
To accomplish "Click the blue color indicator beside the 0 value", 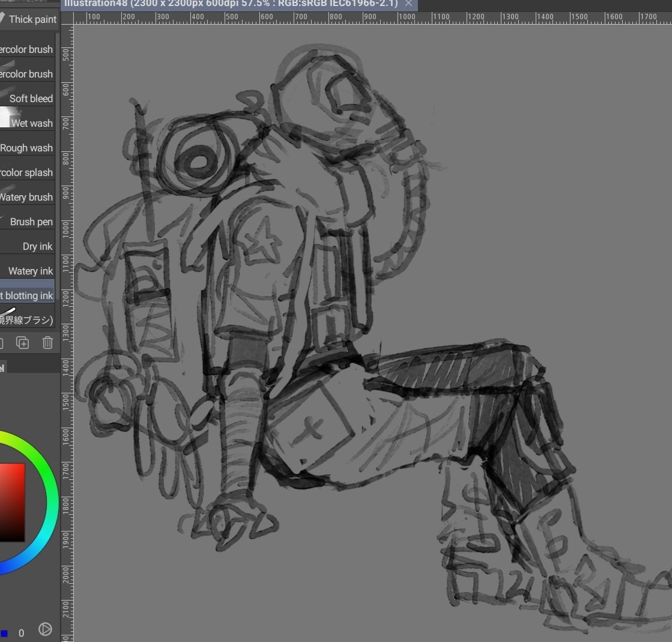I will 4,633.
